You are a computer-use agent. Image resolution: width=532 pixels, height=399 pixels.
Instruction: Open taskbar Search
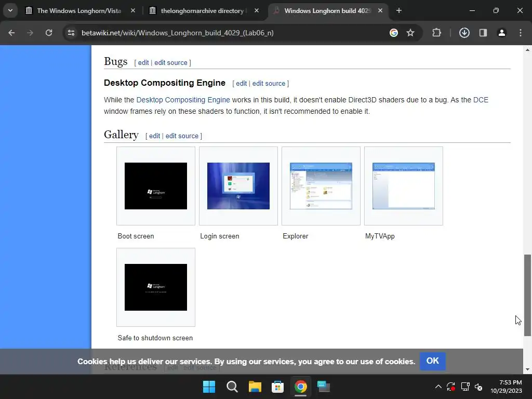(x=232, y=387)
